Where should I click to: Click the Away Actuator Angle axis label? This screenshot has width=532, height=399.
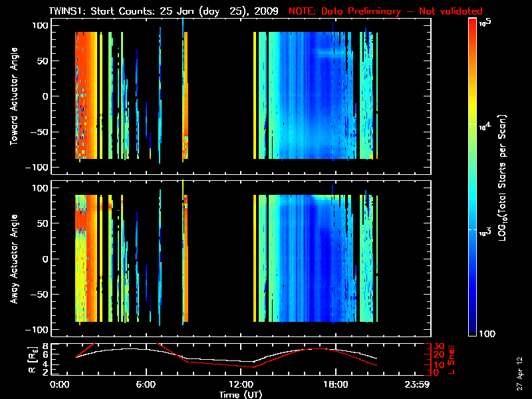15,259
